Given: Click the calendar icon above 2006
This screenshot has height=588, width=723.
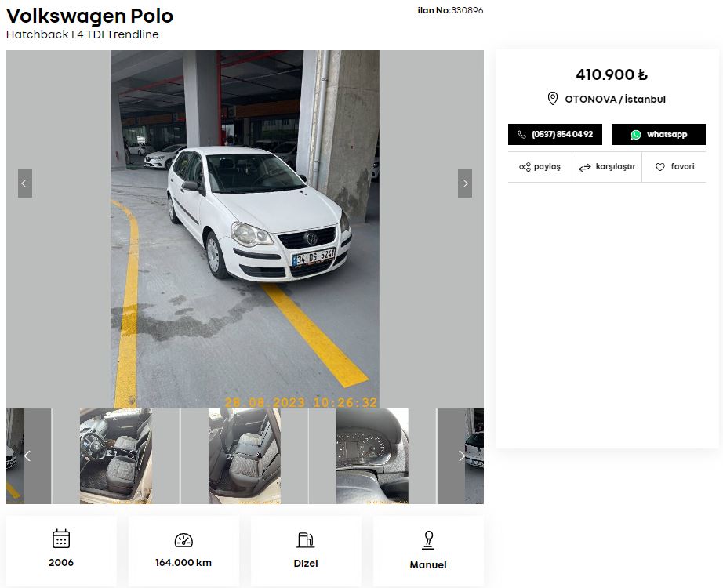Looking at the screenshot, I should coord(61,539).
